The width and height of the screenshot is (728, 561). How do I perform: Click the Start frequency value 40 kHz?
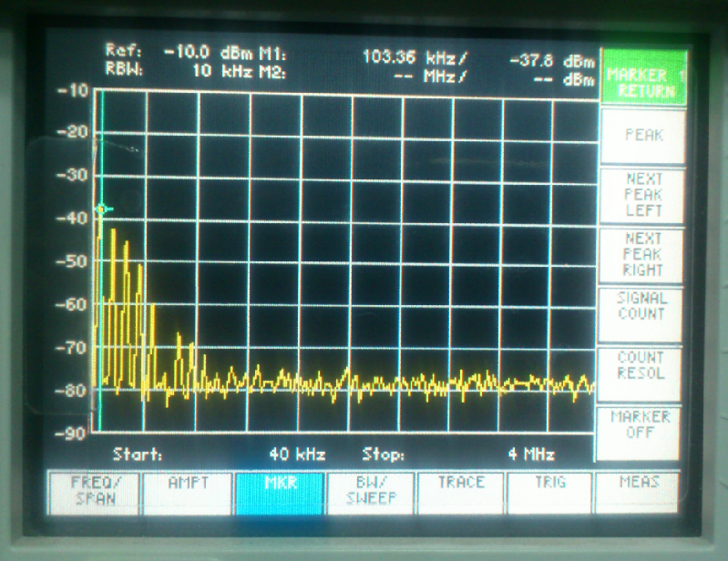(x=297, y=454)
